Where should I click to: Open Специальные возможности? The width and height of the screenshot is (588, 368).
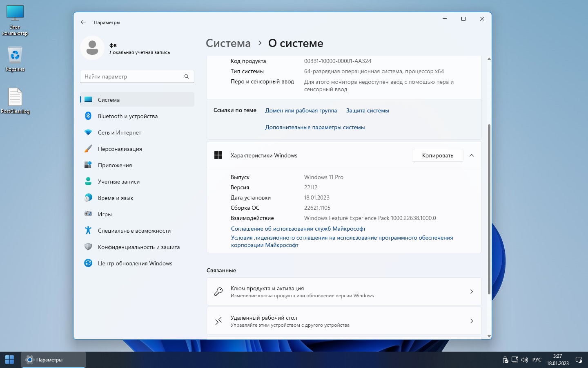click(x=137, y=231)
